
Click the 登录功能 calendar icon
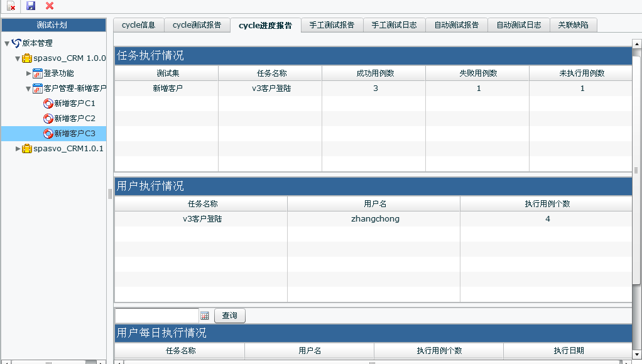click(x=38, y=73)
